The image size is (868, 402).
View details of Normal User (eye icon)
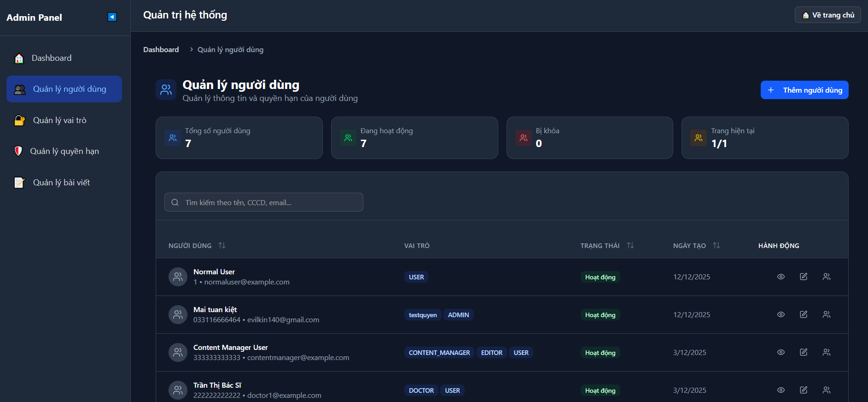781,277
